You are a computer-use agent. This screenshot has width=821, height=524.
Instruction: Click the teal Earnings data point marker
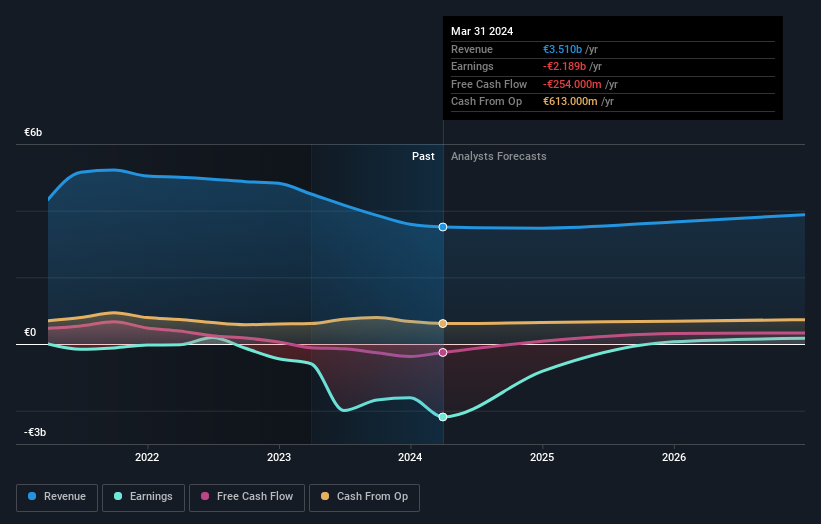(443, 417)
